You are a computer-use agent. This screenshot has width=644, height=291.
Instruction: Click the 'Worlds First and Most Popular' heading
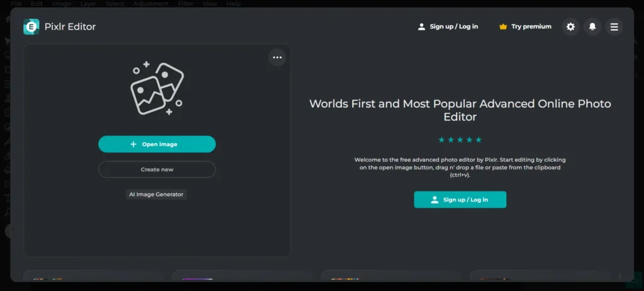click(460, 110)
